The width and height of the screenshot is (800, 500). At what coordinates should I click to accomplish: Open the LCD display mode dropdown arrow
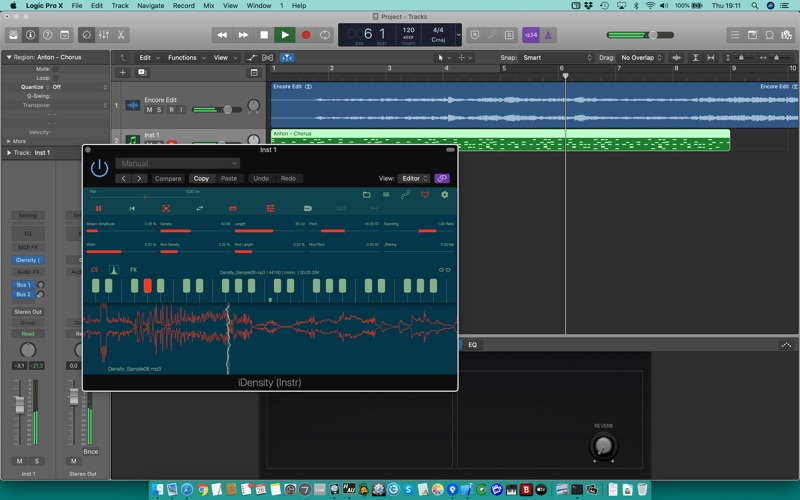click(x=458, y=35)
